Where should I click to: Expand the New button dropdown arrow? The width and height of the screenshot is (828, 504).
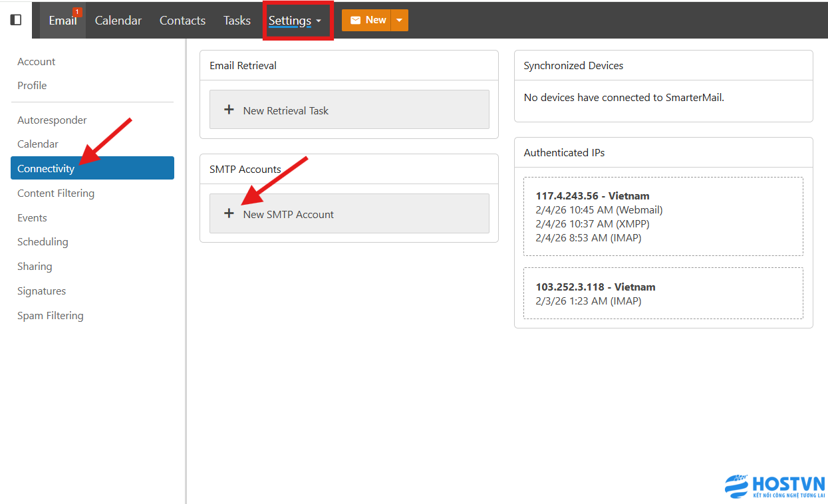399,21
